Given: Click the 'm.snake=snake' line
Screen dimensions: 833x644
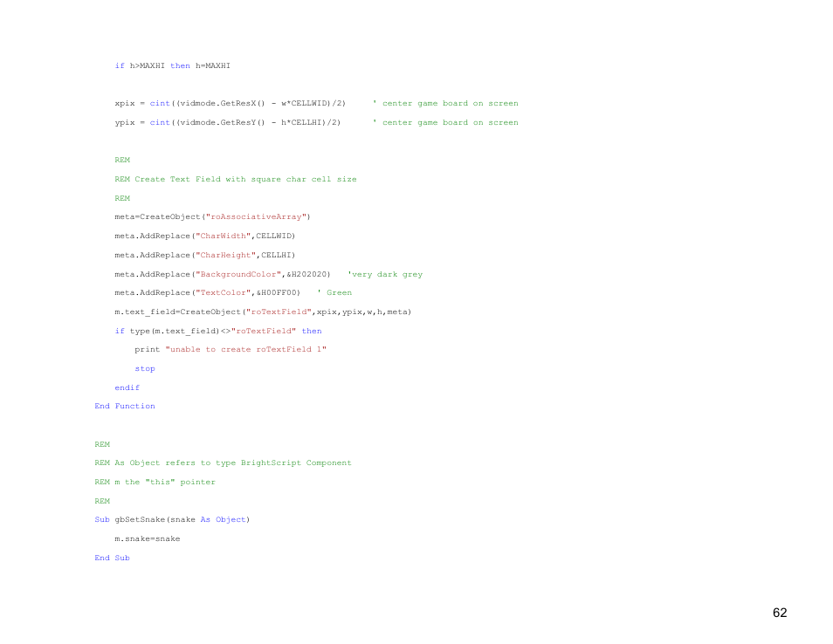Looking at the screenshot, I should tap(148, 539).
